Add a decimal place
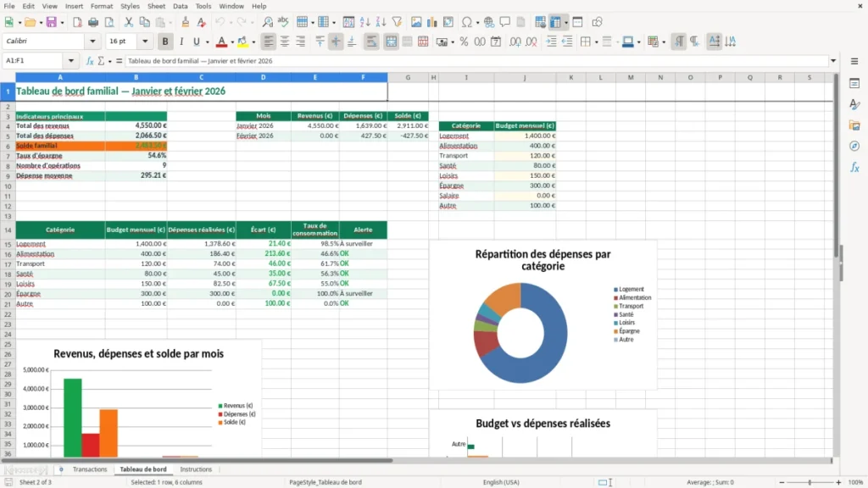Viewport: 868px width, 488px height. tap(515, 42)
